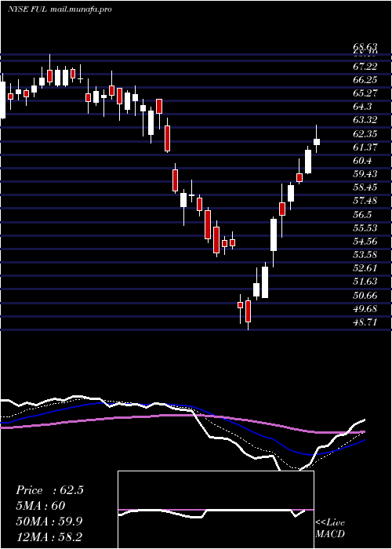
Task: Click the 48.71 price axis label
Action: 365,322
